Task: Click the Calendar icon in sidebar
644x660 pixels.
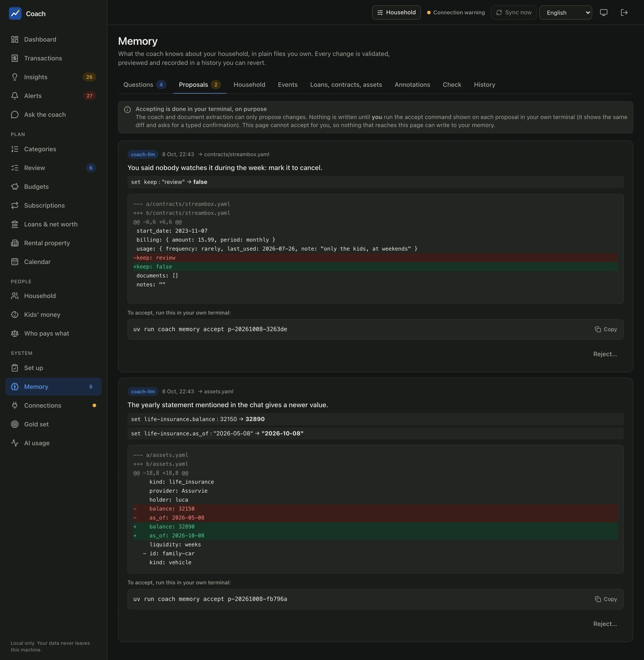Action: pyautogui.click(x=15, y=262)
